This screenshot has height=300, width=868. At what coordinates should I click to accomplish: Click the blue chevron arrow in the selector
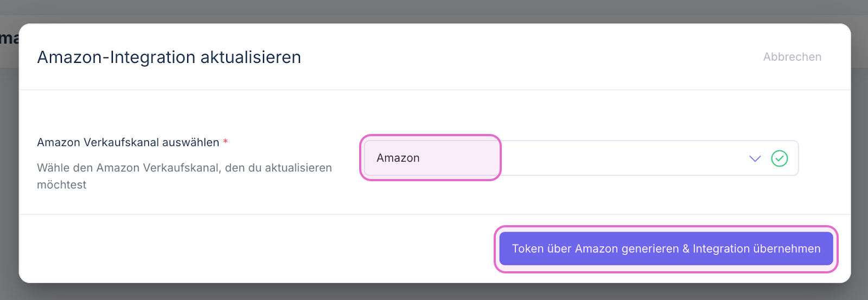755,158
